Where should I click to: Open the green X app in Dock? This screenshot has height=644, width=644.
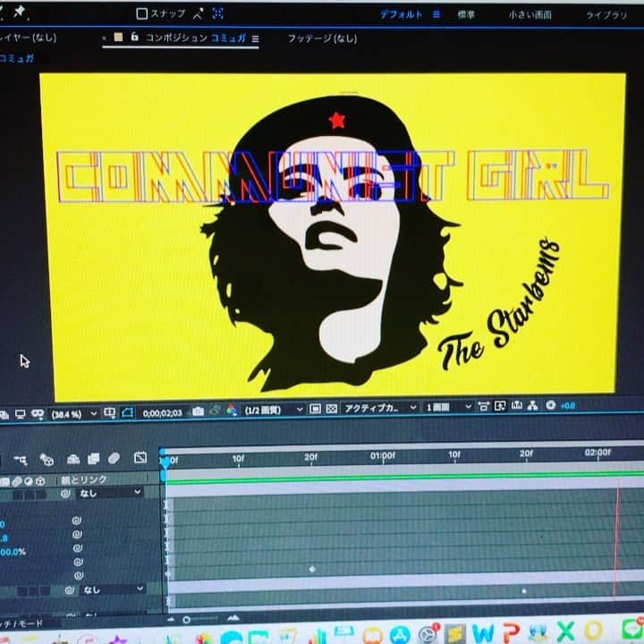point(565,631)
